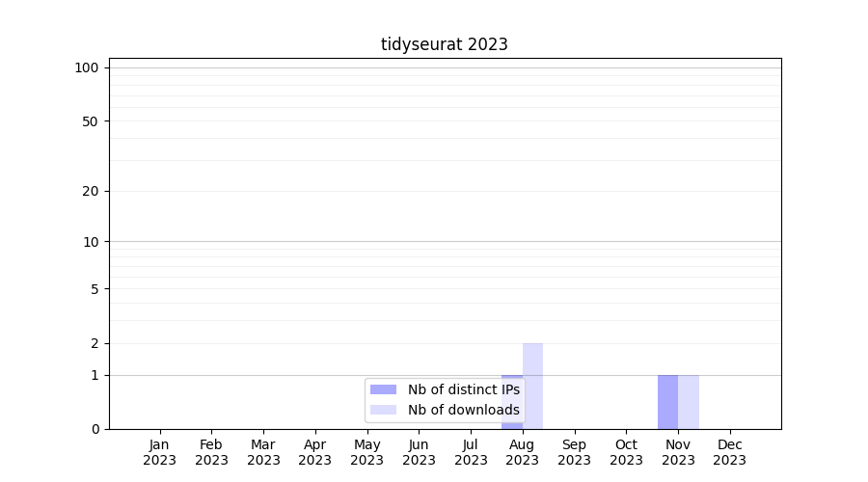Click the y-axis tick label 100
The image size is (868, 482).
[87, 67]
